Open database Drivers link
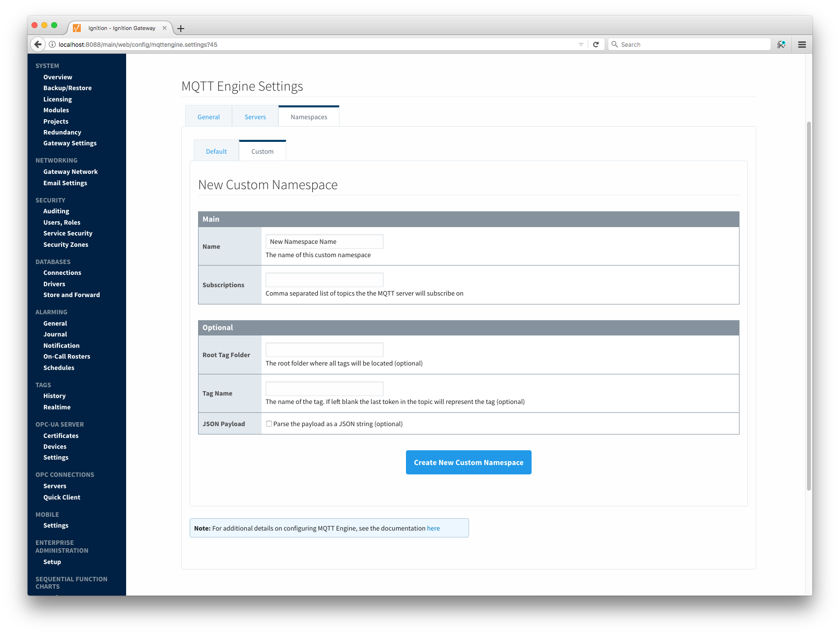 coord(54,284)
